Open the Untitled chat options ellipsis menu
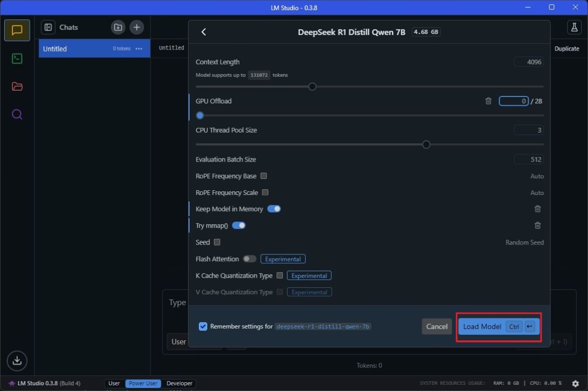This screenshot has width=588, height=391. click(x=139, y=48)
